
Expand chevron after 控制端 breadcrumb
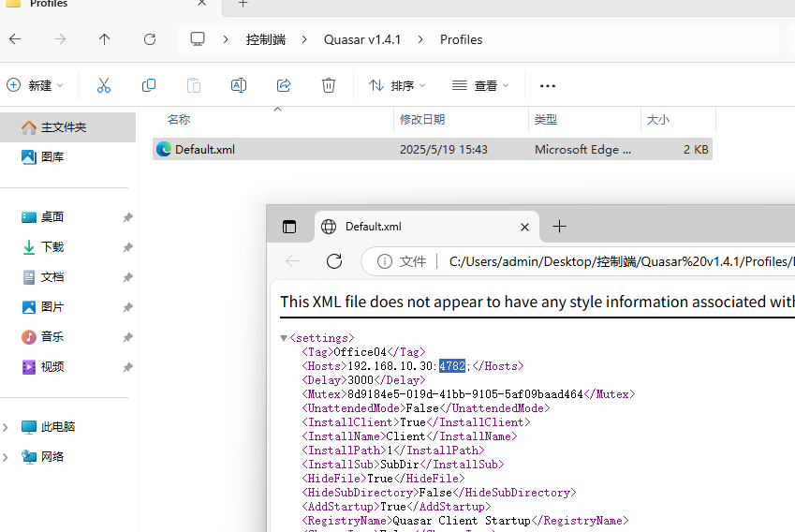pos(304,39)
